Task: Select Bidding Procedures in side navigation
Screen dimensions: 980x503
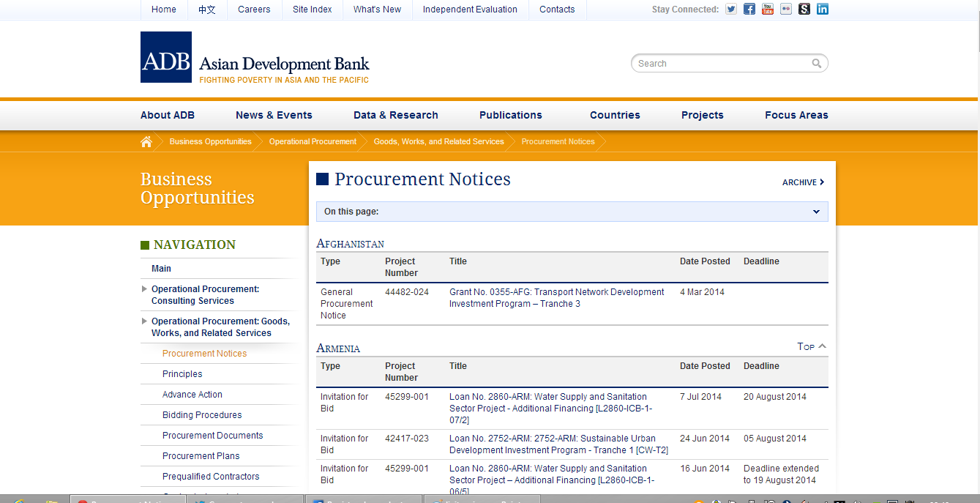Action: 202,415
